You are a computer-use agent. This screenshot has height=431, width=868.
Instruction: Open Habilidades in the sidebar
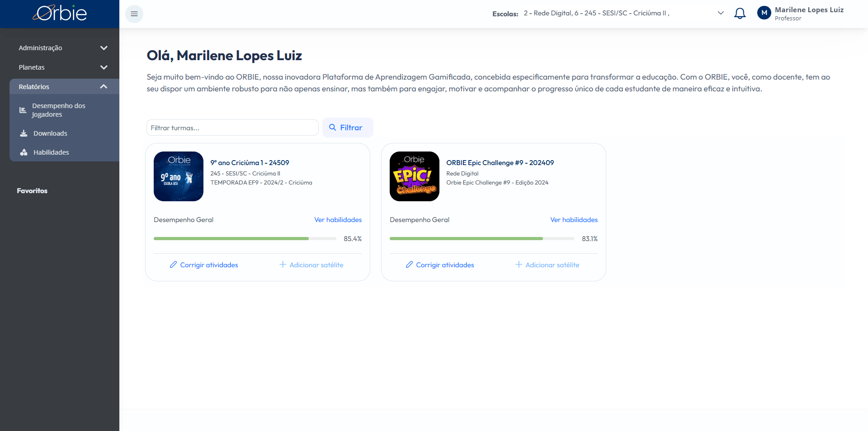pos(64,152)
